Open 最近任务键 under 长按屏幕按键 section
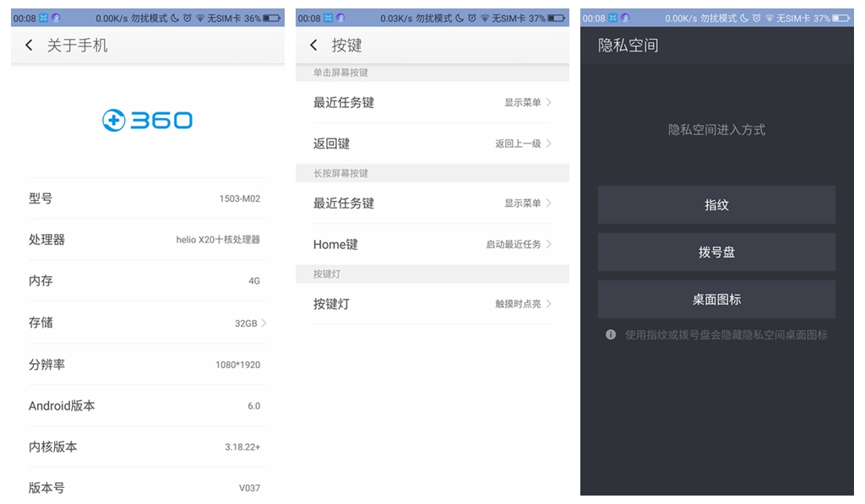Screen dimensions: 865x504 432,203
